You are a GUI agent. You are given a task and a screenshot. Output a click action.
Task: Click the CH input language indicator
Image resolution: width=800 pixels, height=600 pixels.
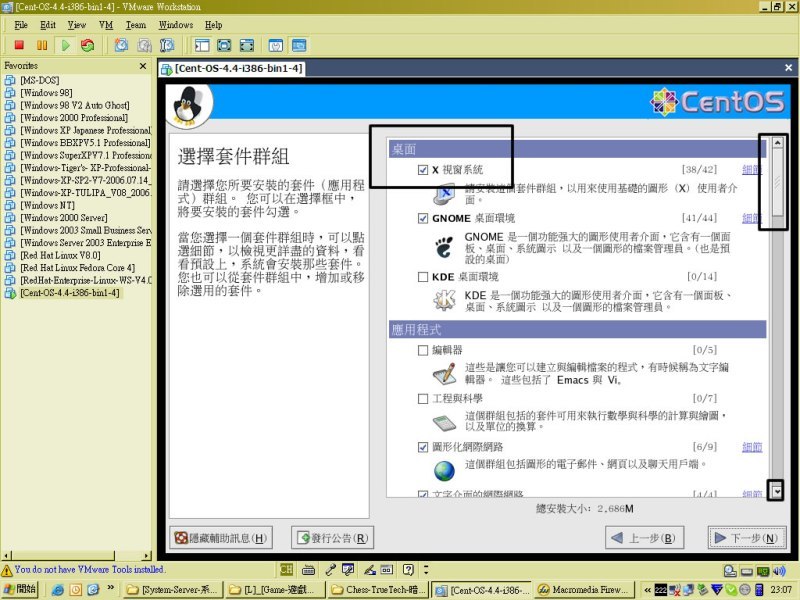(x=286, y=569)
